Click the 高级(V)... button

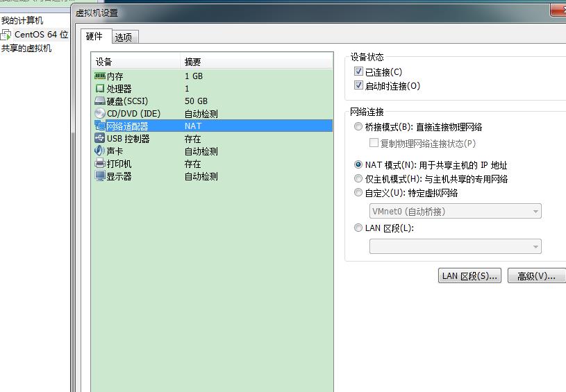click(536, 276)
